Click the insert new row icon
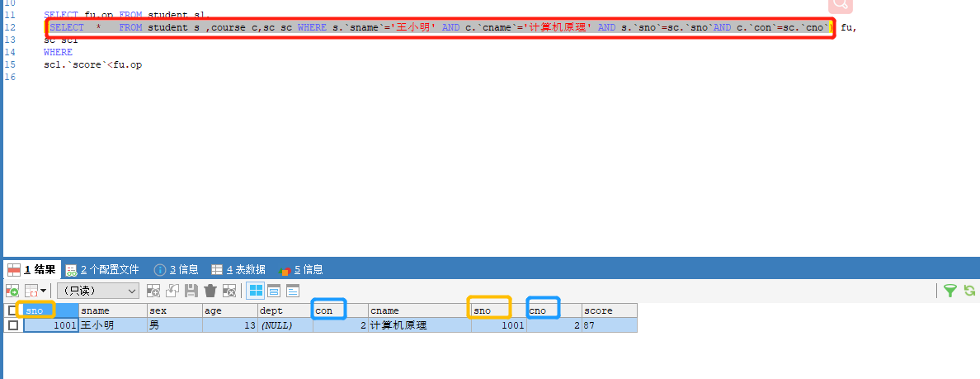 pyautogui.click(x=153, y=291)
